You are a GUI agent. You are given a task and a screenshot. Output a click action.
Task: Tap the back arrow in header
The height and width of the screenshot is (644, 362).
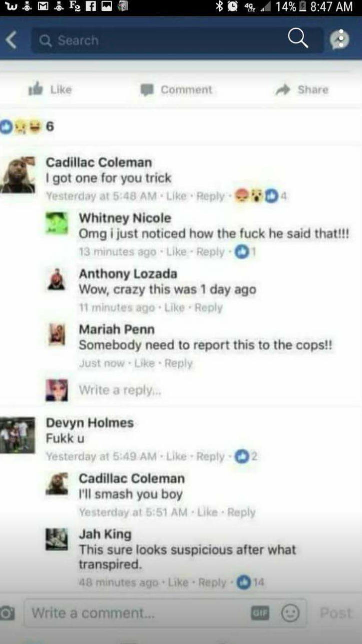[x=11, y=40]
